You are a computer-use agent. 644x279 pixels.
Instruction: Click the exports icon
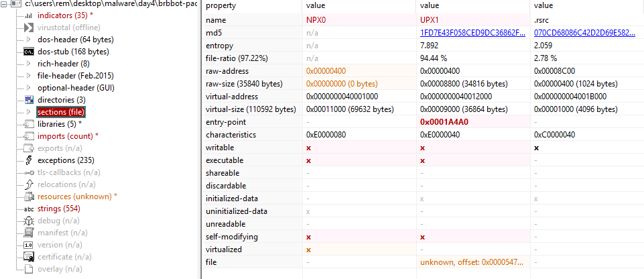tap(28, 148)
